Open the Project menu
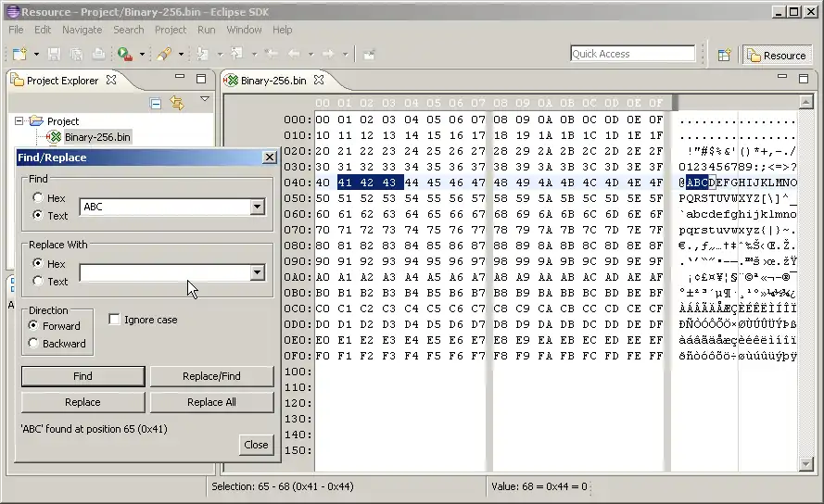824x504 pixels. (171, 30)
